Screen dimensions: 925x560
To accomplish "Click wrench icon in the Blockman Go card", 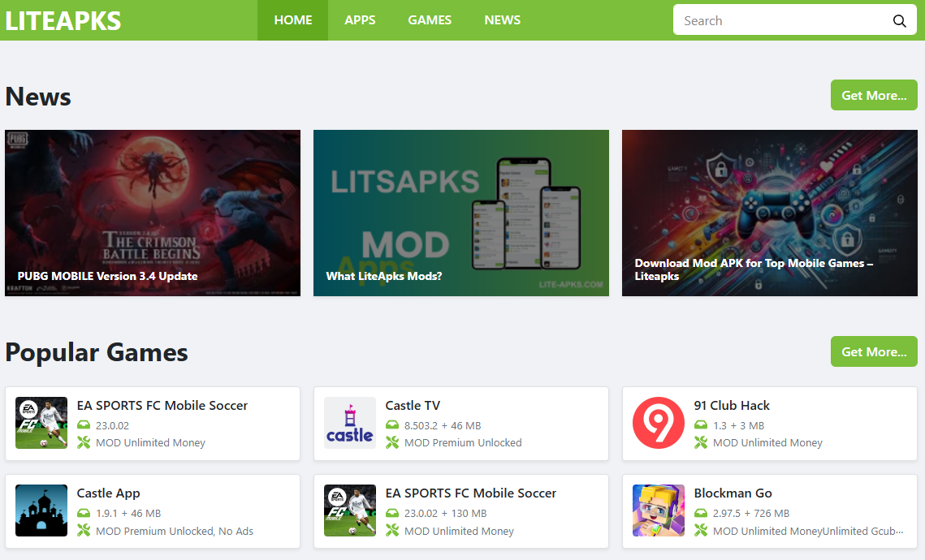I will 701,531.
